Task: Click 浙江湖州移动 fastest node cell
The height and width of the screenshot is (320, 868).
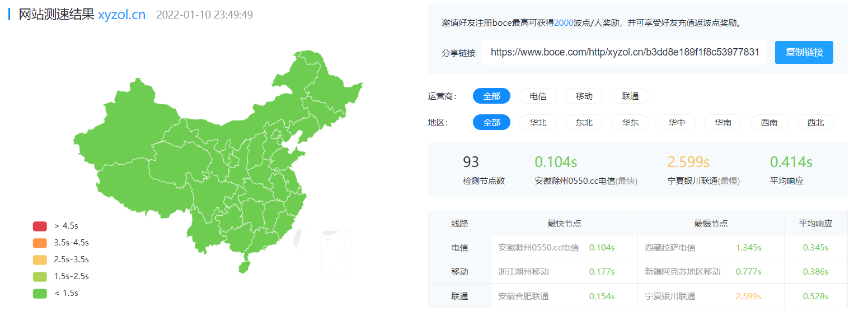Action: [x=523, y=271]
